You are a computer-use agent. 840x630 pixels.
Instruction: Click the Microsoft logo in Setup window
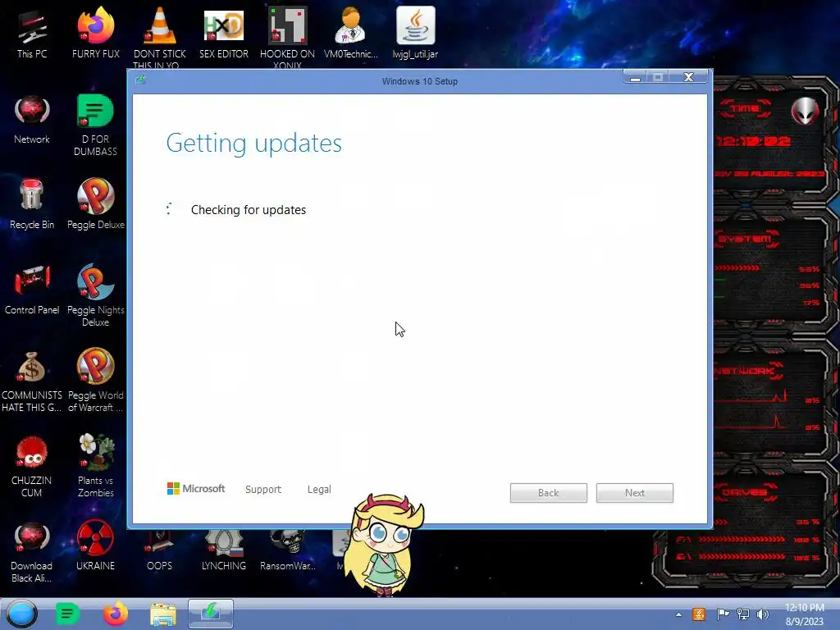click(x=195, y=489)
